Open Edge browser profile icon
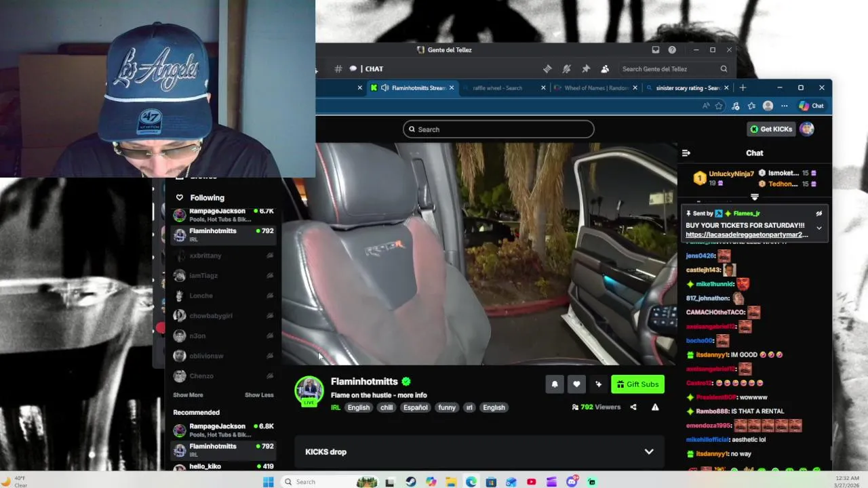The image size is (868, 488). pyautogui.click(x=768, y=106)
